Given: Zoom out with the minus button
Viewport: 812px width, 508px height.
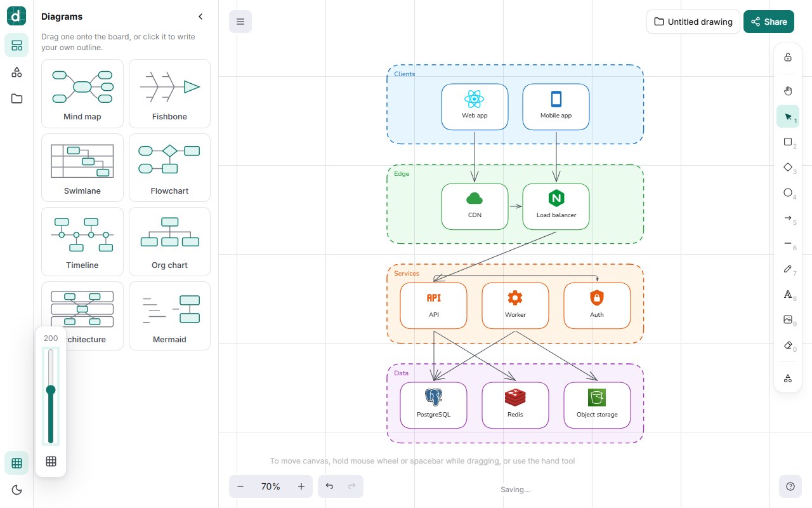Looking at the screenshot, I should point(240,486).
